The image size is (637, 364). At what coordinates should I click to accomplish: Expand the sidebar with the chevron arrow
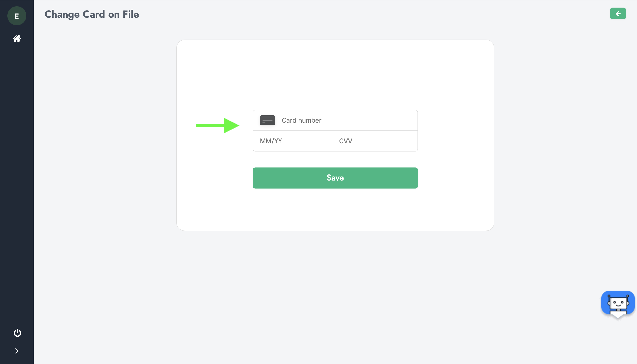(x=16, y=351)
